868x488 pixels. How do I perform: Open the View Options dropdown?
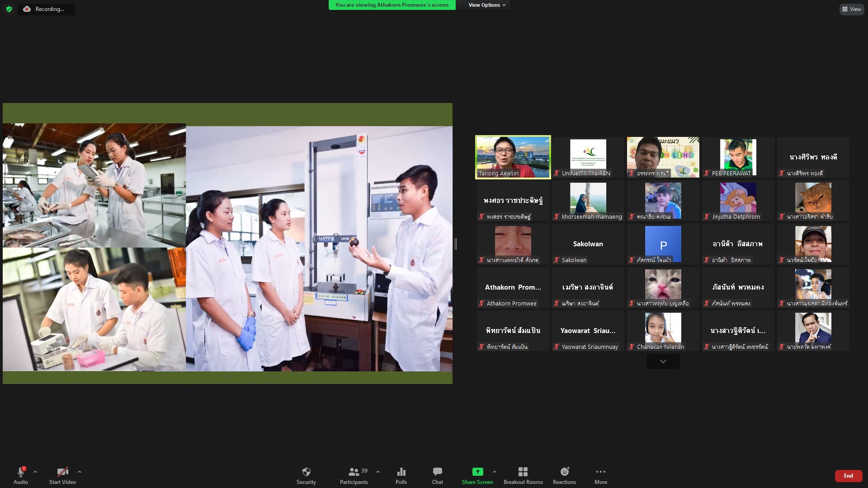pyautogui.click(x=486, y=5)
